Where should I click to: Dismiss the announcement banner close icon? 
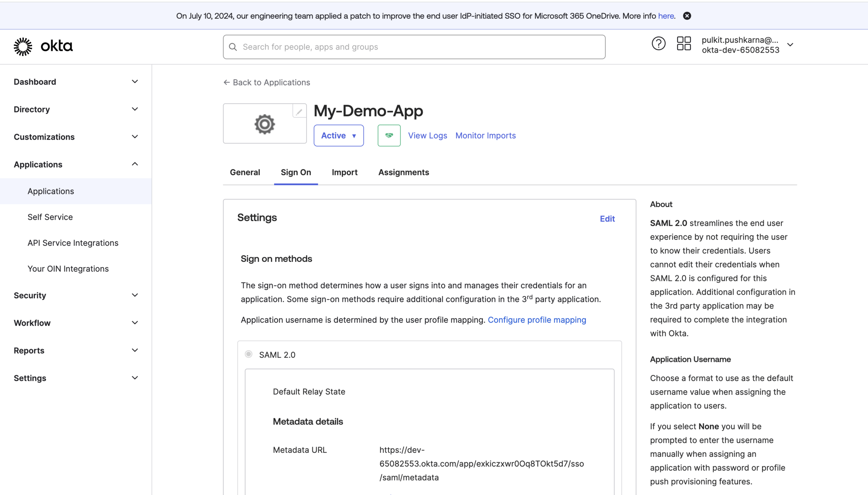click(687, 16)
